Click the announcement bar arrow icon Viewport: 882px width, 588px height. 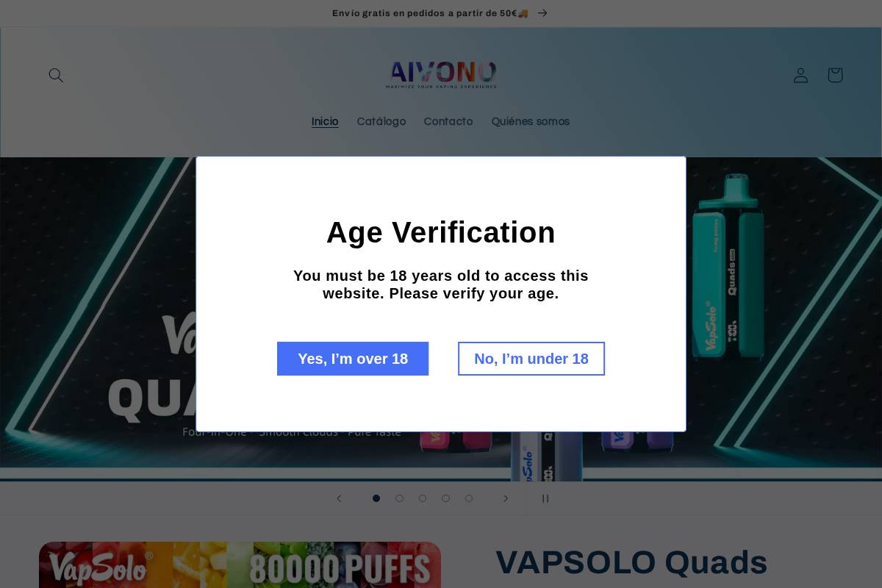[542, 13]
